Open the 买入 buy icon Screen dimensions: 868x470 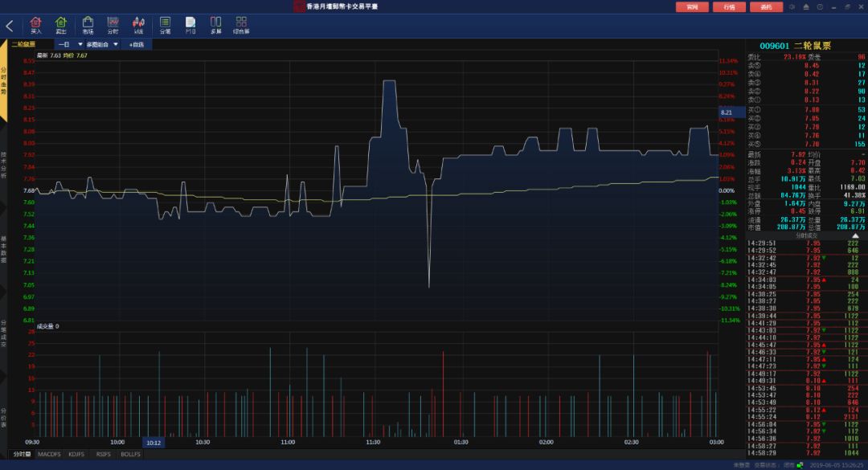[x=36, y=26]
